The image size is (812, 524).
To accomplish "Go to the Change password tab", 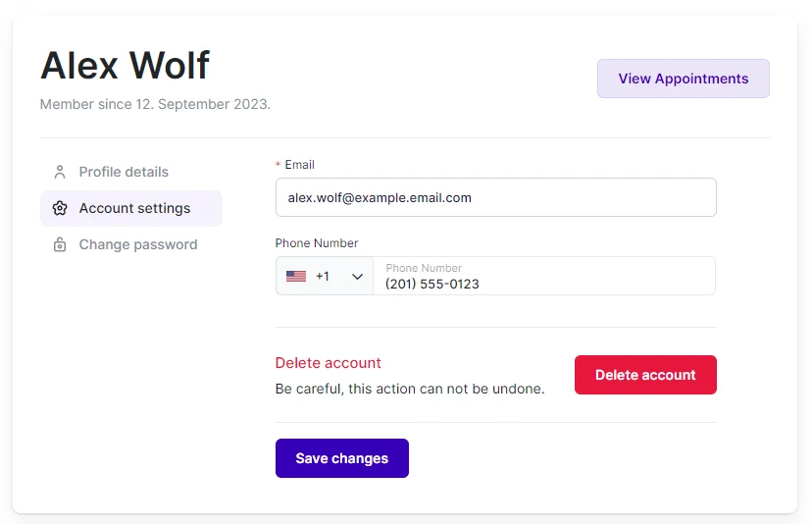I will (x=137, y=244).
